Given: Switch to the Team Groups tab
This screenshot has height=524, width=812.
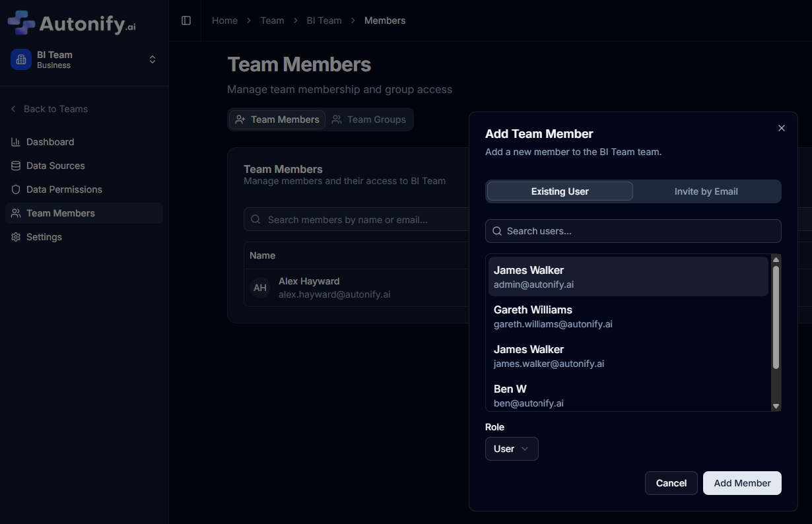Looking at the screenshot, I should click(x=369, y=119).
